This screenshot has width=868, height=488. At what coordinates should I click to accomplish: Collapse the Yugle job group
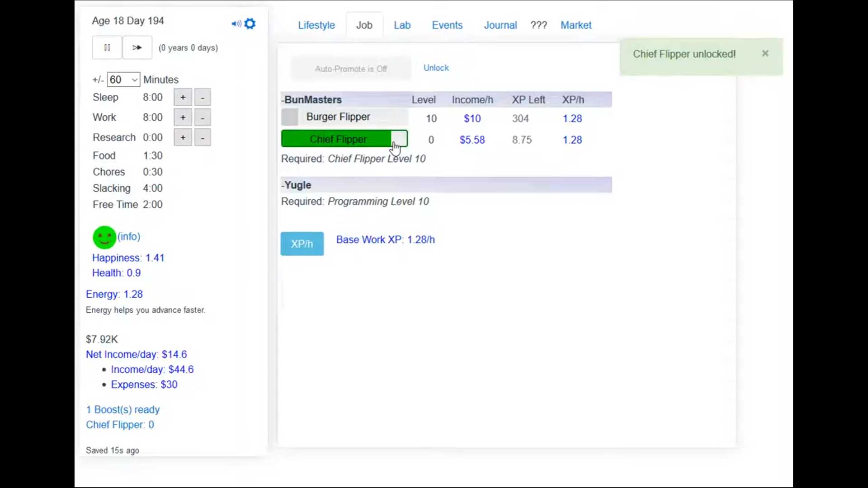point(297,185)
